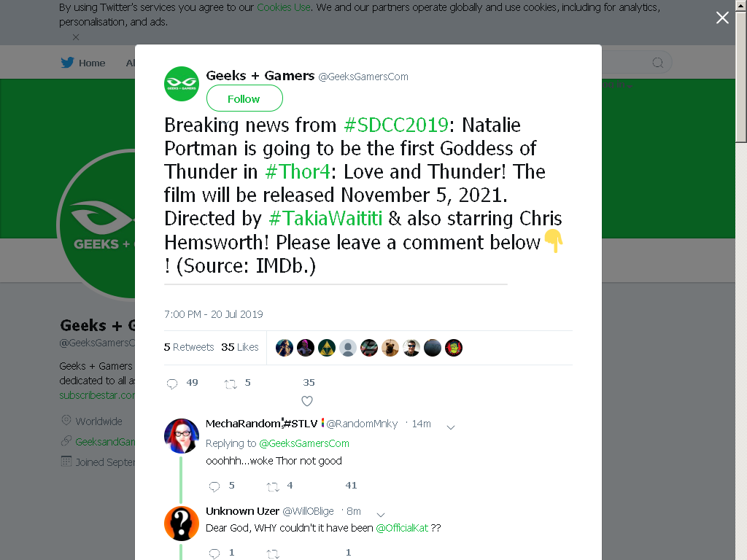747x560 pixels.
Task: Click the search magnifier icon
Action: tap(657, 63)
